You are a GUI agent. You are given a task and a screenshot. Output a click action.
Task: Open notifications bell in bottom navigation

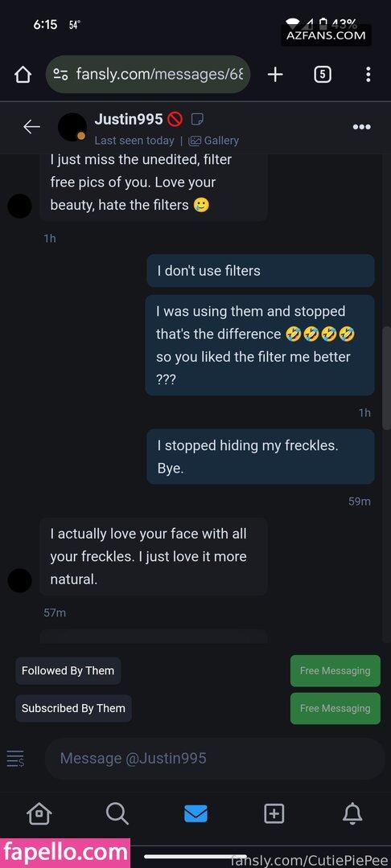point(352,813)
